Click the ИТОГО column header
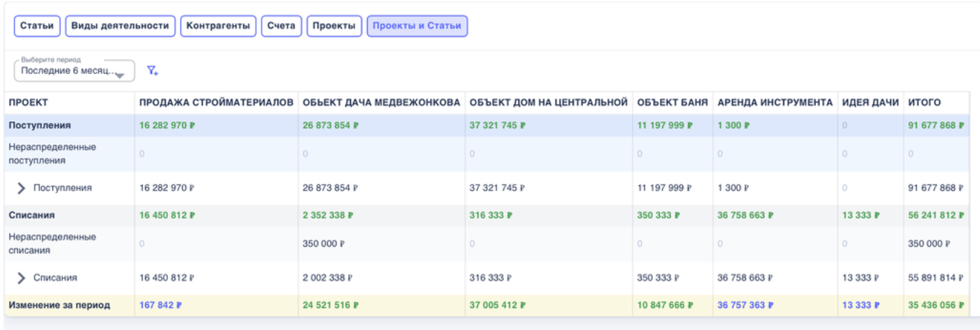The height and width of the screenshot is (330, 980). tap(924, 103)
